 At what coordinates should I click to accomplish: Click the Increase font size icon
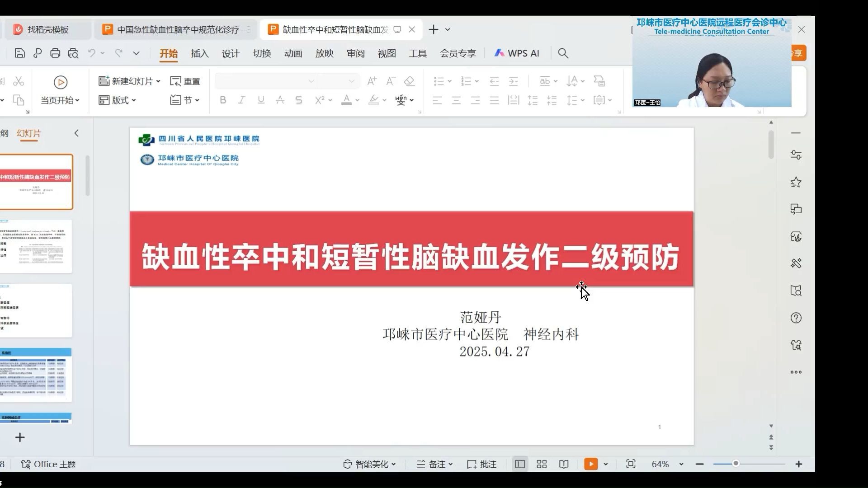[372, 81]
